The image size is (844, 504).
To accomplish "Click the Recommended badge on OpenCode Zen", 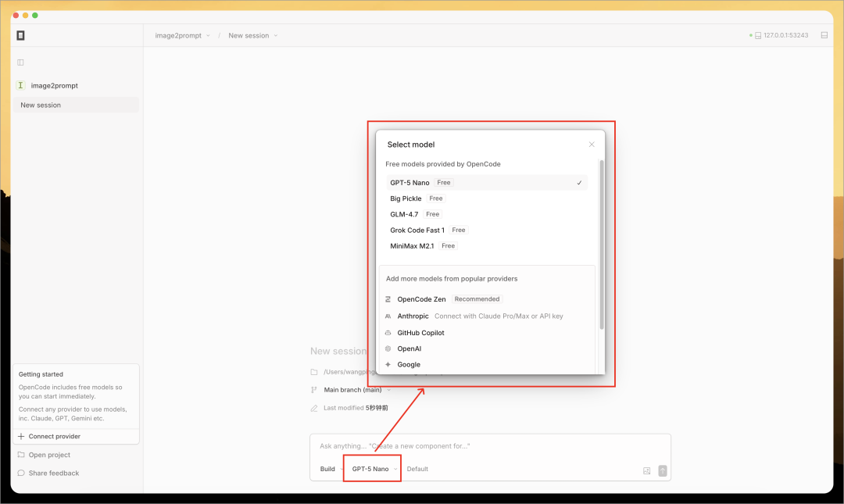I will pyautogui.click(x=477, y=298).
